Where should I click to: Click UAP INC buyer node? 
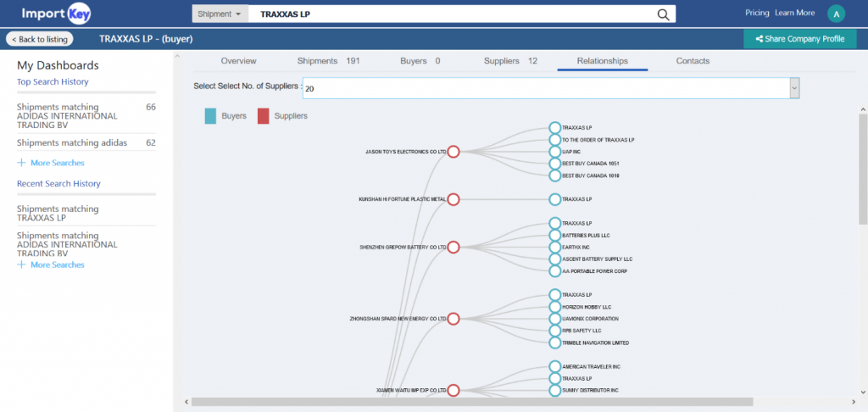coord(554,152)
